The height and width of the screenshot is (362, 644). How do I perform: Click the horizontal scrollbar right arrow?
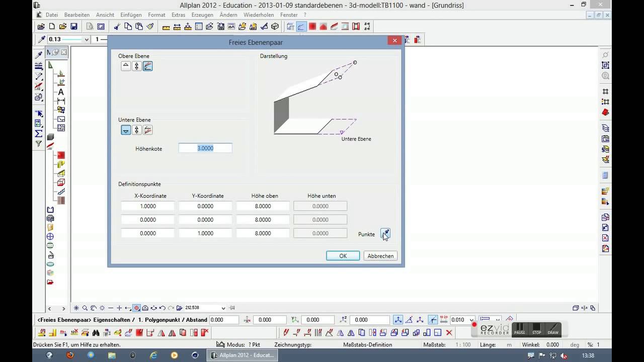(x=63, y=308)
